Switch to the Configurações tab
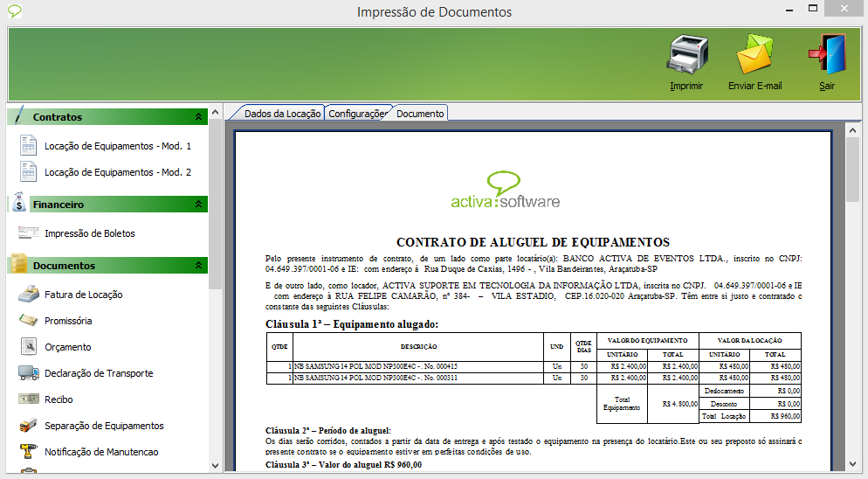The image size is (868, 479). pos(357,114)
